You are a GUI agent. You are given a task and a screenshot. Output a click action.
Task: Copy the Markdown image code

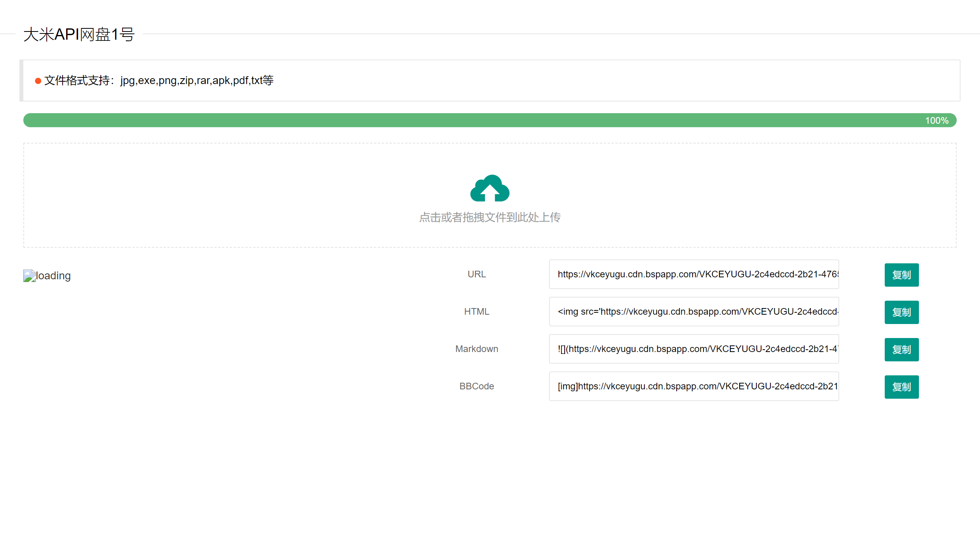(x=901, y=350)
